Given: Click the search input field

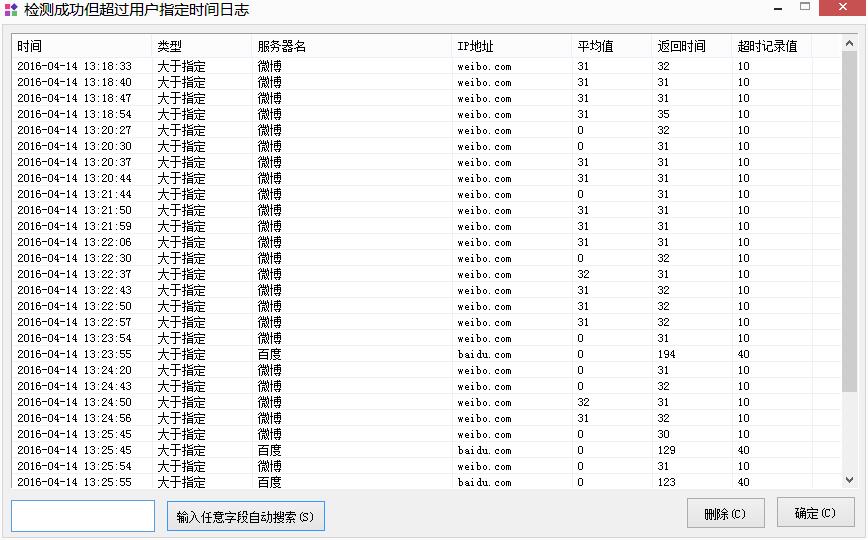Looking at the screenshot, I should pyautogui.click(x=83, y=516).
